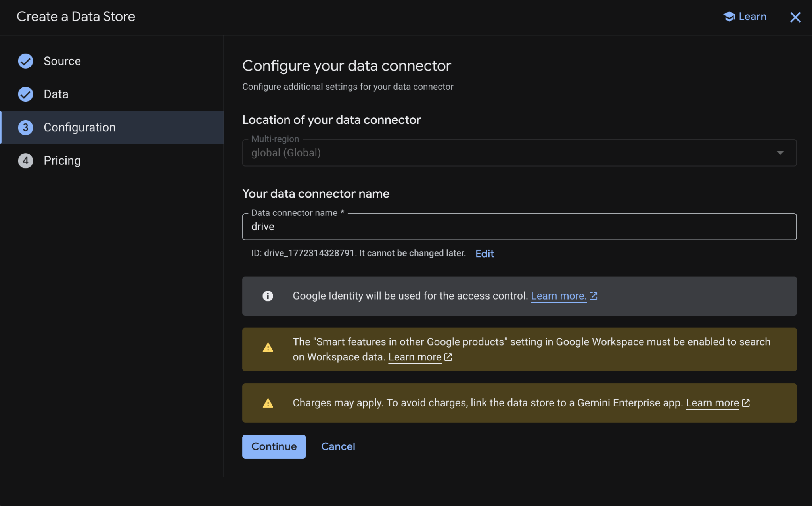The image size is (812, 506).
Task: Click the graduation cap Learn icon
Action: [729, 17]
